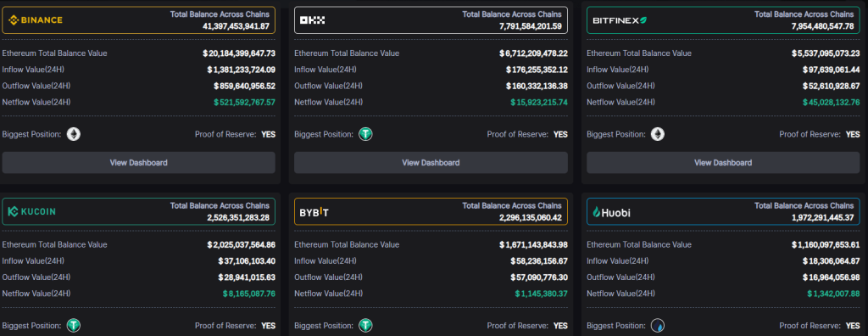
Task: Select Binance total balance 41,397,453,941.87
Action: coord(236,26)
